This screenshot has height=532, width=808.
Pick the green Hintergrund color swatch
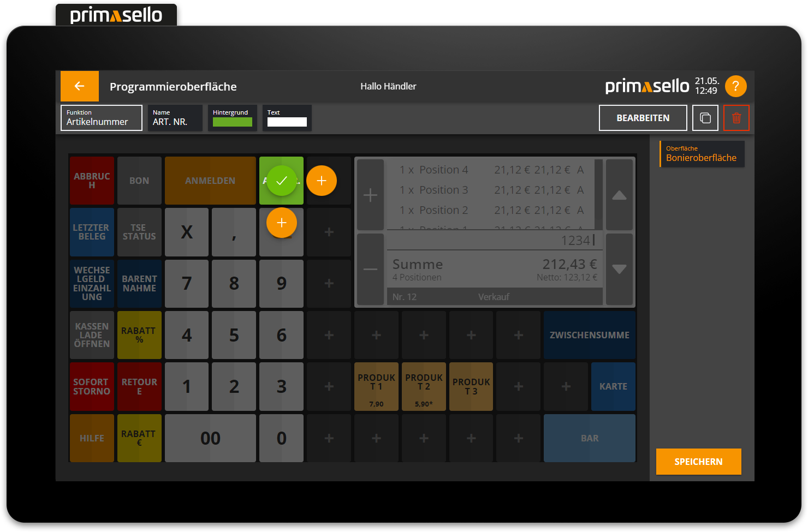tap(232, 122)
